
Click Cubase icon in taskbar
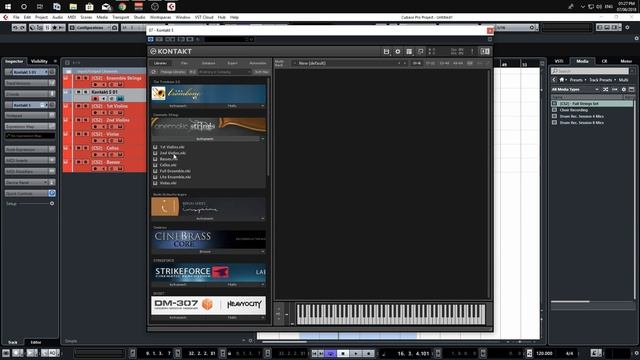pyautogui.click(x=171, y=7)
